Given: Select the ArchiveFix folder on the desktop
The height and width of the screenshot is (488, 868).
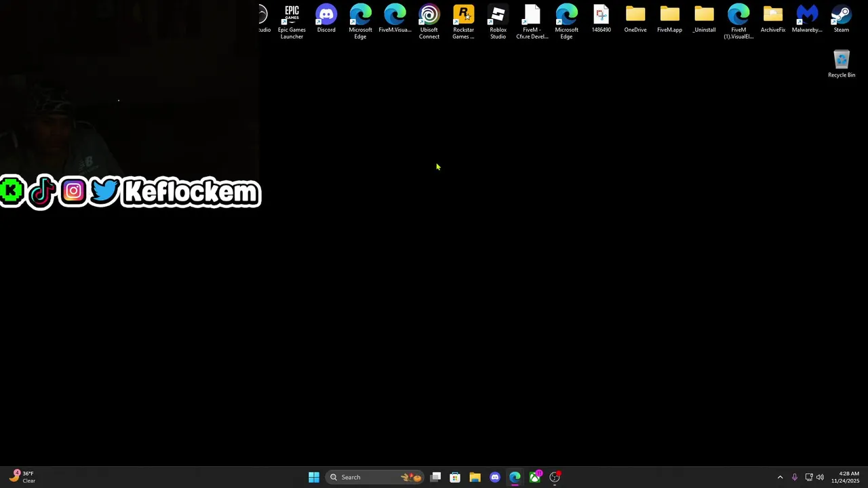Looking at the screenshot, I should click(x=773, y=19).
